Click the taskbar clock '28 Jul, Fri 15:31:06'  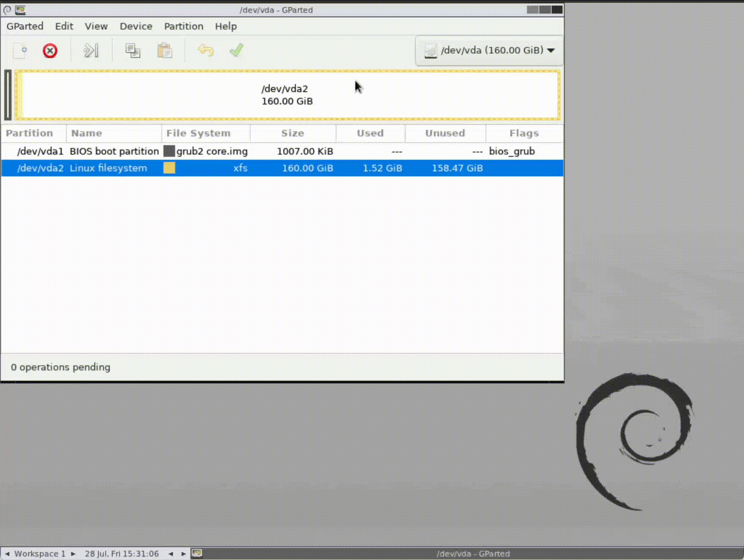(x=122, y=554)
